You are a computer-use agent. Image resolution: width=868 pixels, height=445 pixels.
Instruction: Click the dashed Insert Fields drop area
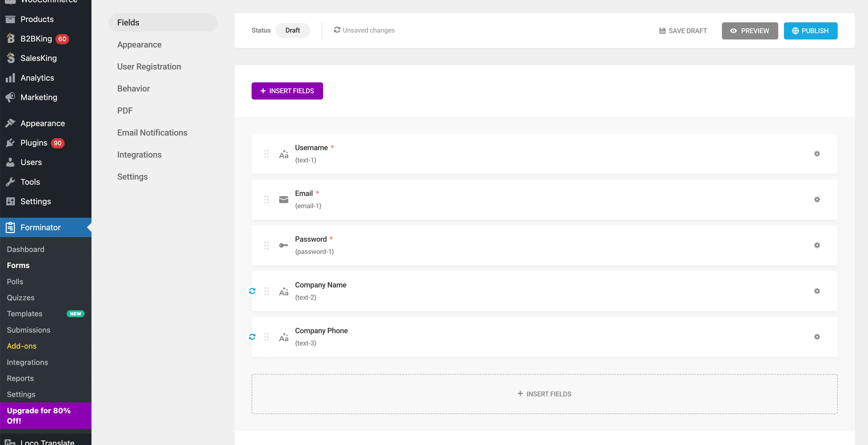tap(544, 394)
